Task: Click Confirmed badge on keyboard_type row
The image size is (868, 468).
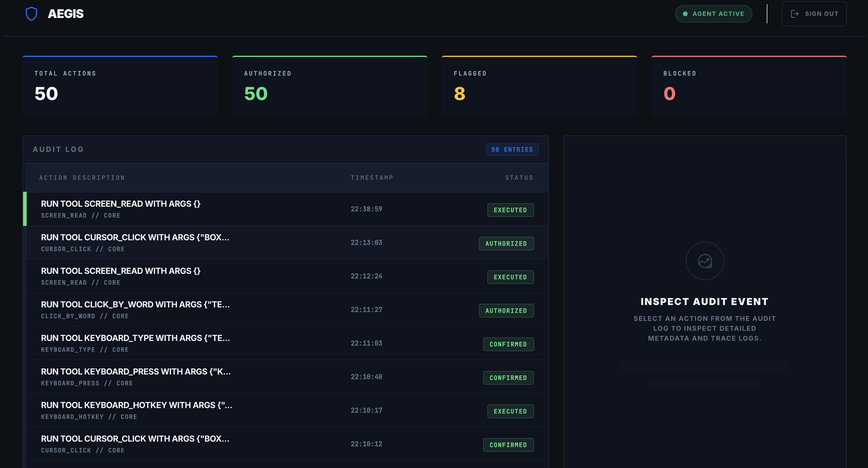Action: click(x=508, y=344)
